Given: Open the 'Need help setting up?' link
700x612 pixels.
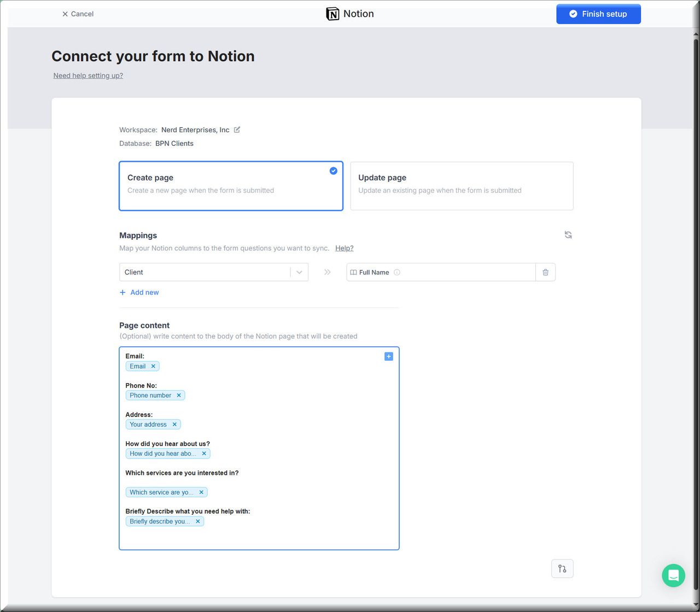Looking at the screenshot, I should 88,75.
